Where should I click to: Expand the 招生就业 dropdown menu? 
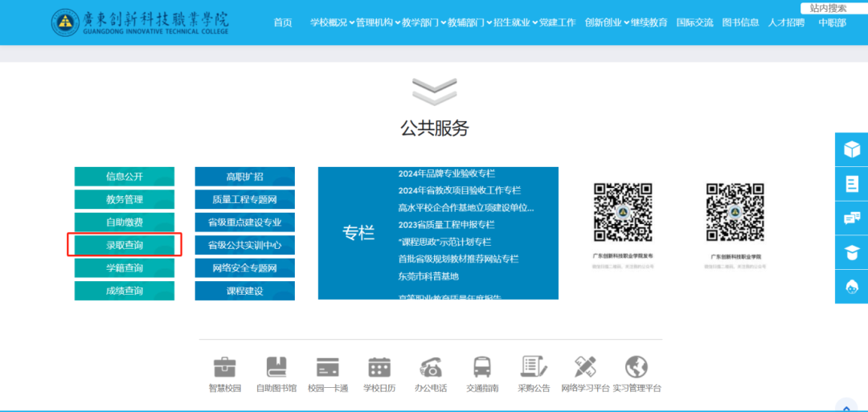(x=516, y=22)
